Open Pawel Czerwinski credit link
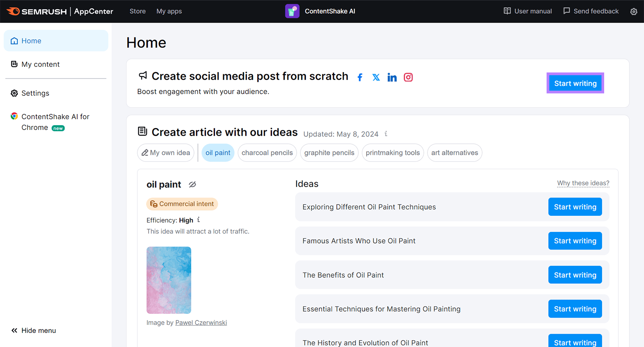Image resolution: width=644 pixels, height=347 pixels. (x=201, y=323)
